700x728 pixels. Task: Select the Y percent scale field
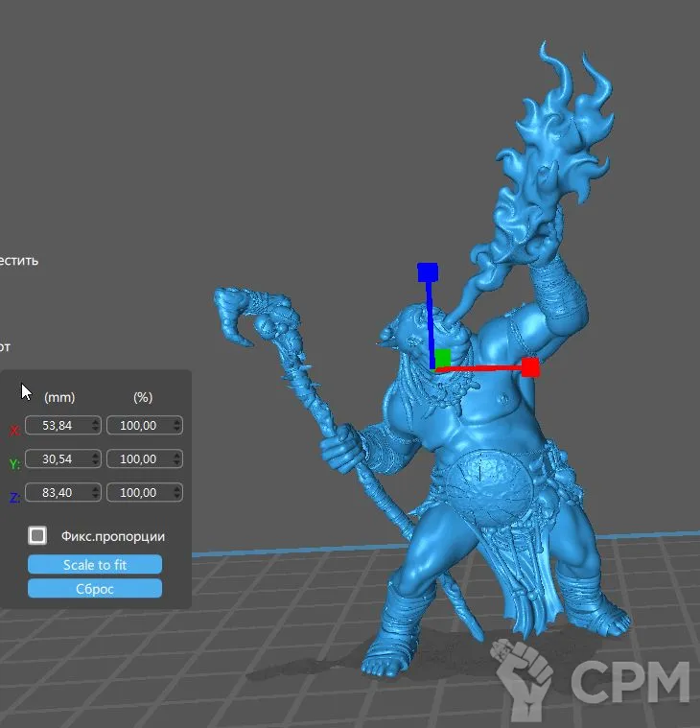pos(138,459)
